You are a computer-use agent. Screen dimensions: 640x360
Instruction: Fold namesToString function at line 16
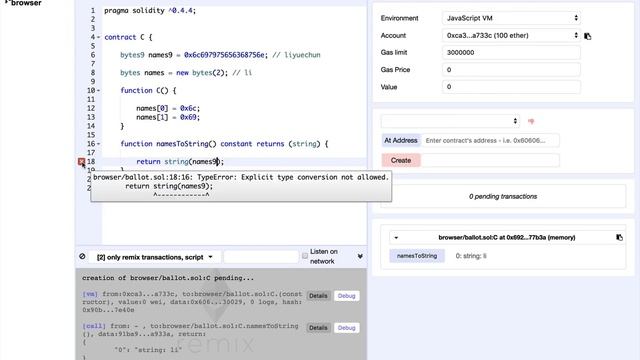point(98,144)
